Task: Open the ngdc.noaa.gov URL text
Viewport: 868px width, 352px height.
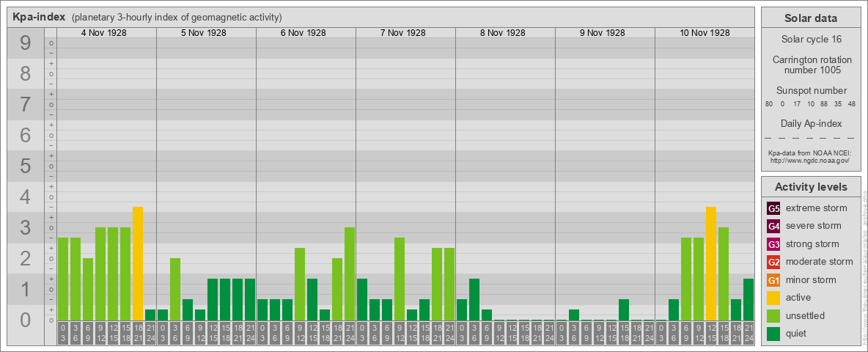Action: [x=811, y=160]
